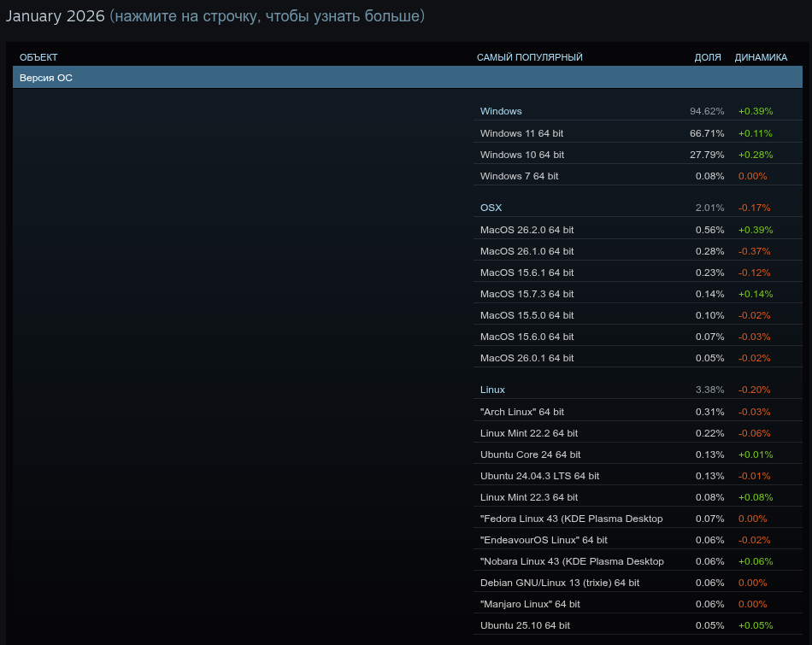Image resolution: width=812 pixels, height=645 pixels.
Task: Select the Windows 10 64 bit row
Action: coord(638,155)
